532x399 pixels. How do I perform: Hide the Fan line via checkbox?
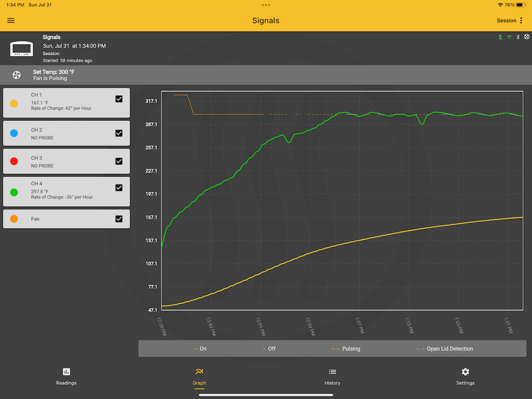point(119,219)
